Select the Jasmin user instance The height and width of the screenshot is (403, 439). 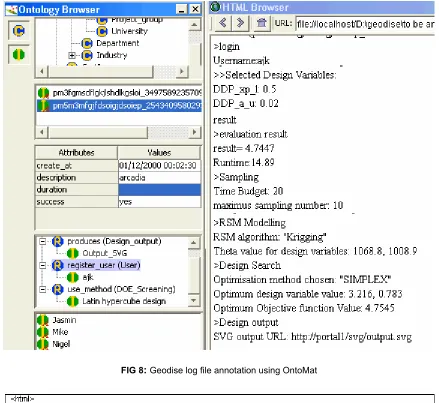(x=64, y=320)
